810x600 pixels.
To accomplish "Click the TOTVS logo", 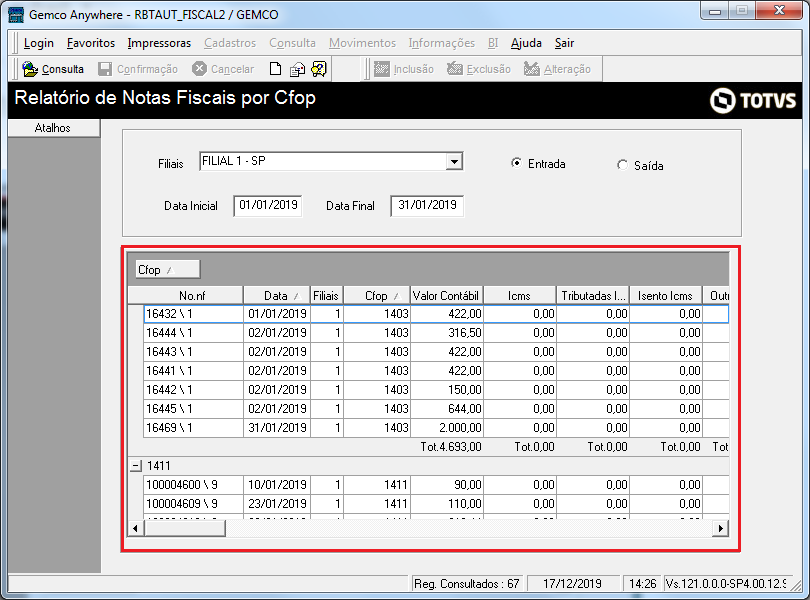I will [x=753, y=100].
